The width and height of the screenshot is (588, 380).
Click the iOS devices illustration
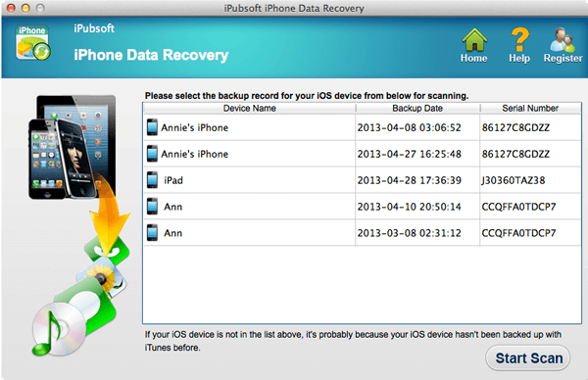73,147
